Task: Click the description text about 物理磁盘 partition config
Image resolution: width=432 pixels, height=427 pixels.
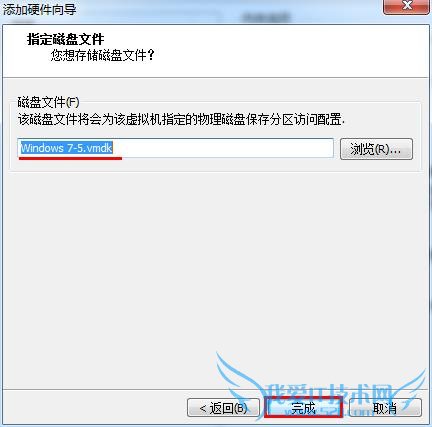Action: 181,119
